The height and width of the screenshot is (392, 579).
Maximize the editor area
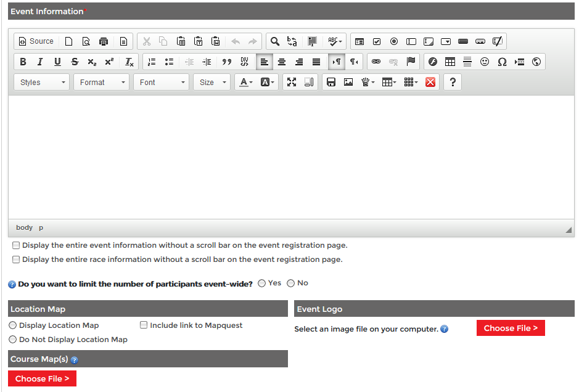pos(292,82)
